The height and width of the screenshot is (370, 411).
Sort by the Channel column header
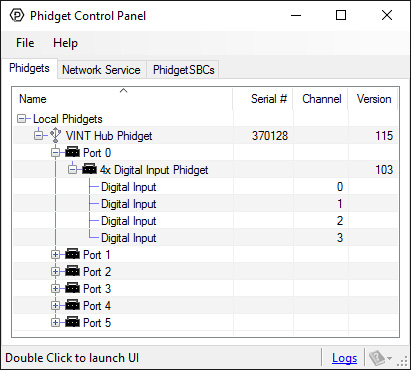321,99
